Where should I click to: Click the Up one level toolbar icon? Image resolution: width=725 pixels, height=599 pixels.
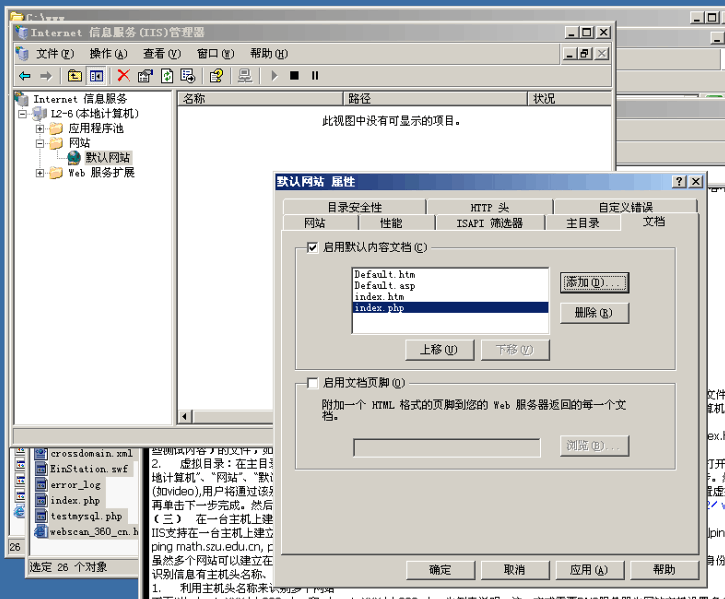click(x=75, y=75)
